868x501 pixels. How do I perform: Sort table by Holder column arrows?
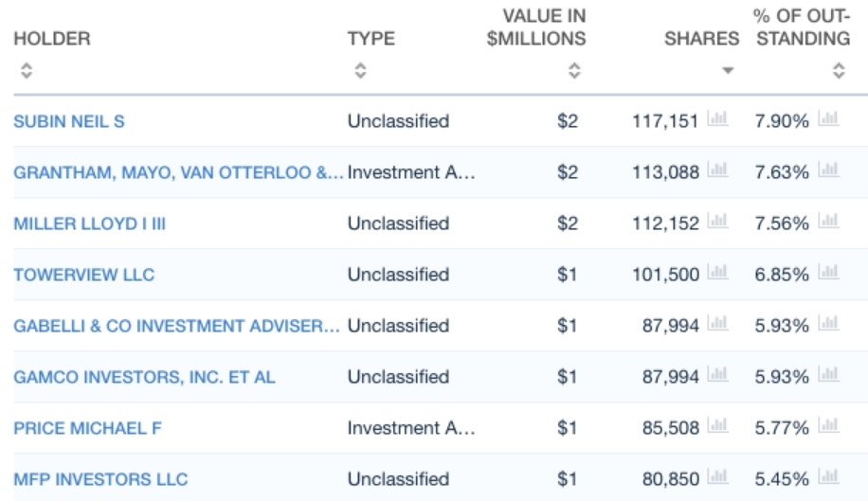point(27,70)
